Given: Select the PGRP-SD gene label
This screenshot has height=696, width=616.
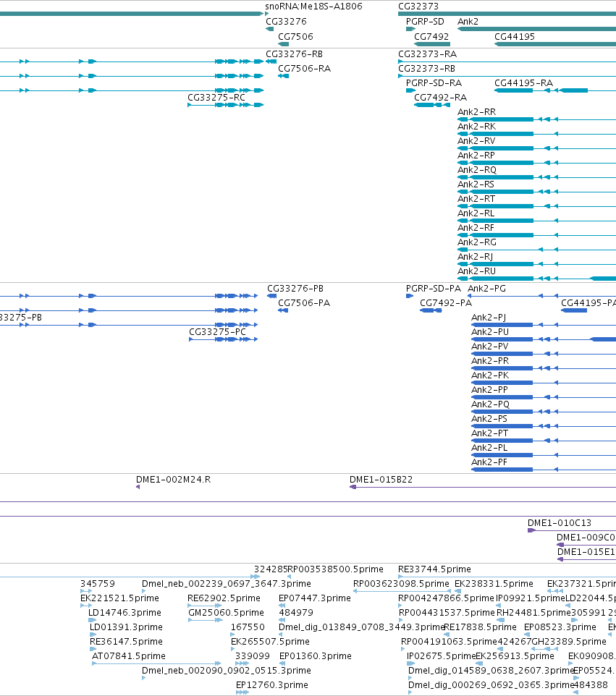Looking at the screenshot, I should click(425, 21).
